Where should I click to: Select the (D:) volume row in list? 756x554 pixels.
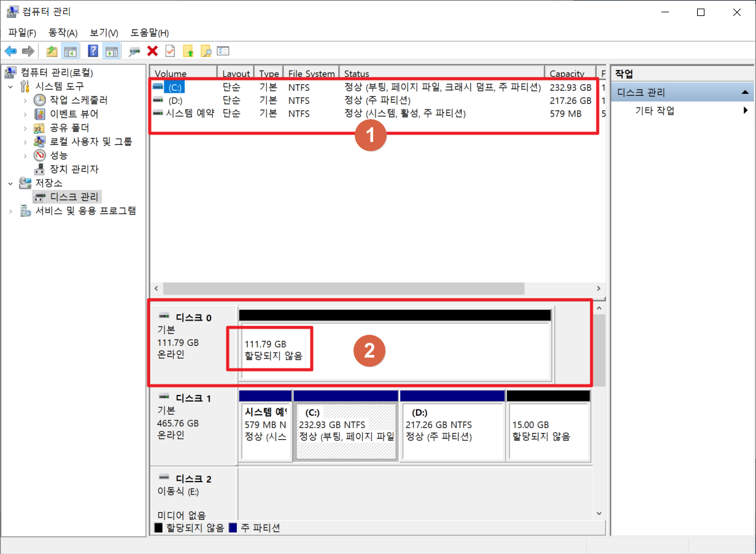pos(378,100)
